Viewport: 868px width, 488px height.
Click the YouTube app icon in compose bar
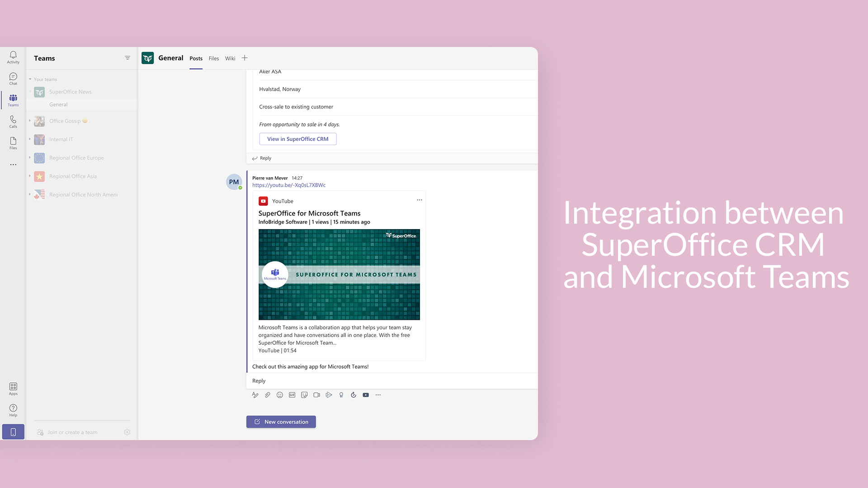click(x=366, y=395)
